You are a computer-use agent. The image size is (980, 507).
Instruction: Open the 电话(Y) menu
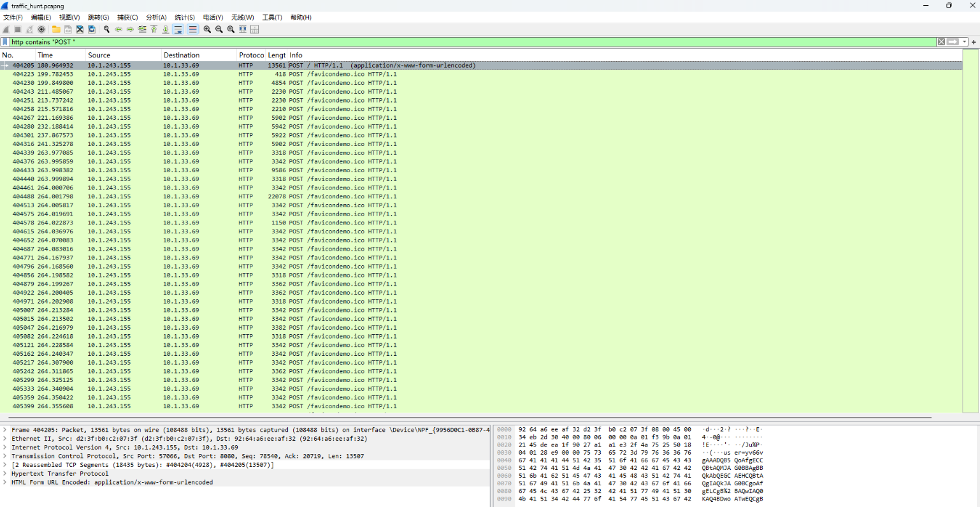(213, 17)
